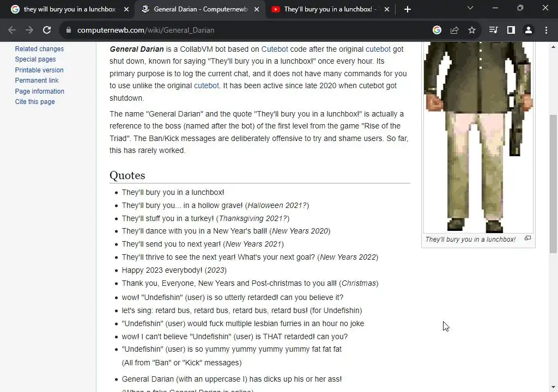Open Permanent link in sidebar

(x=37, y=81)
